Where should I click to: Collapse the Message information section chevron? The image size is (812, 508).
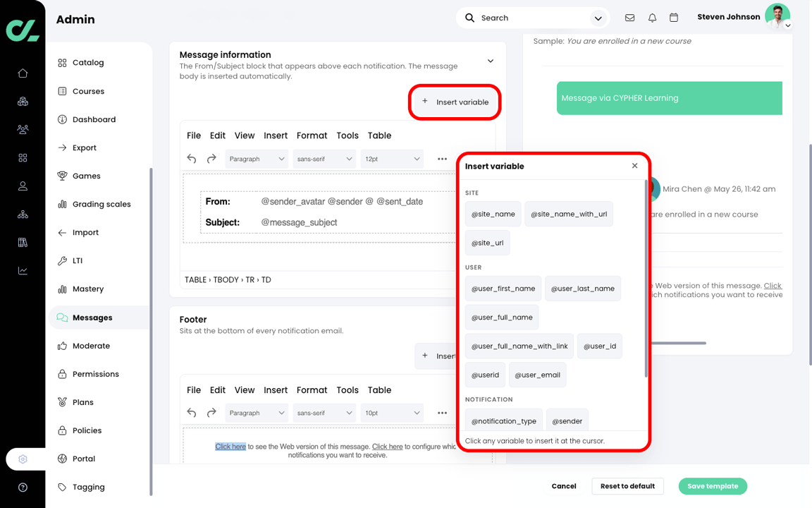(x=490, y=61)
